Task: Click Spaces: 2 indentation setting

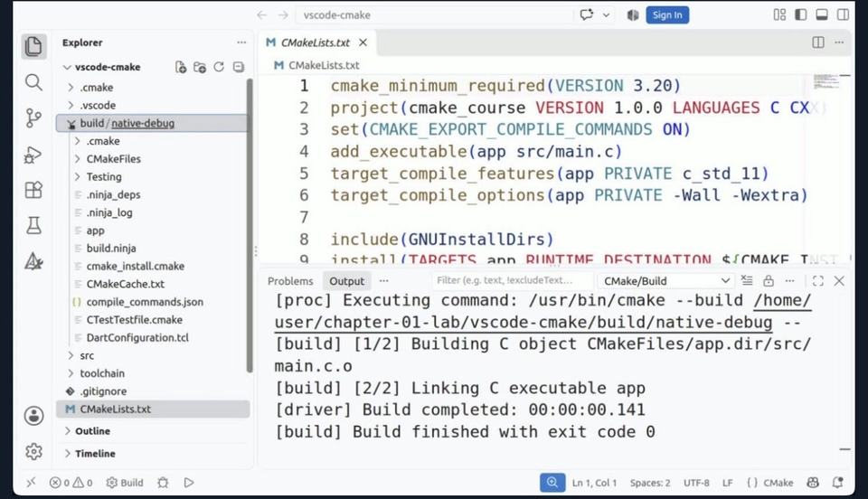Action: (x=650, y=483)
